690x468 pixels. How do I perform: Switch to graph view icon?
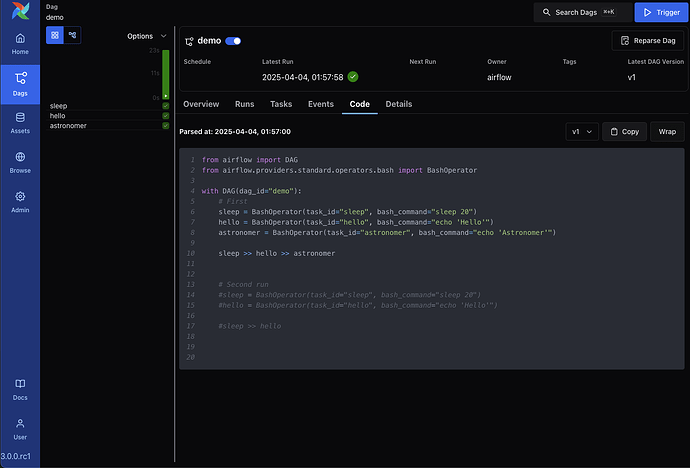[x=73, y=35]
